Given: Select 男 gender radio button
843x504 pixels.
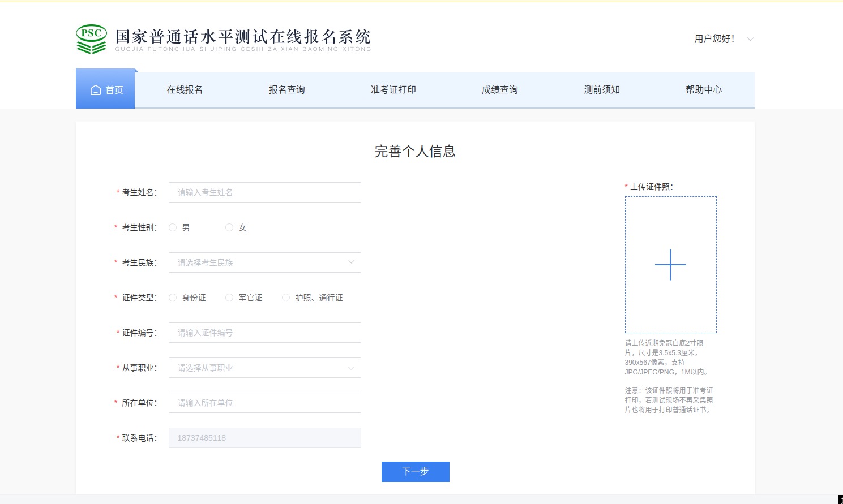Looking at the screenshot, I should click(x=173, y=227).
